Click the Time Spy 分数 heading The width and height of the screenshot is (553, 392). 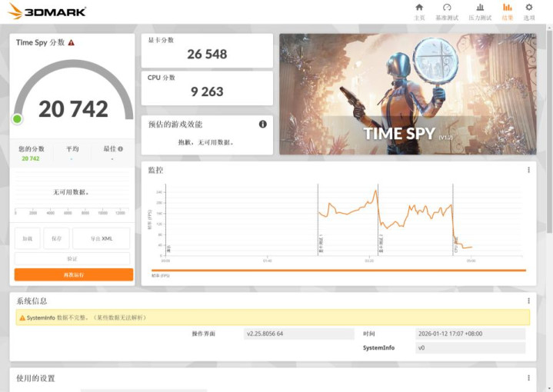(40, 42)
